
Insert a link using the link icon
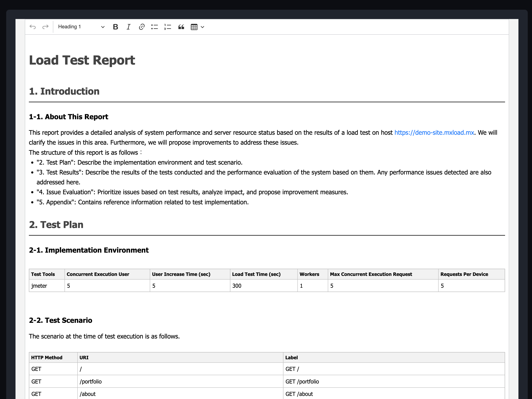141,27
